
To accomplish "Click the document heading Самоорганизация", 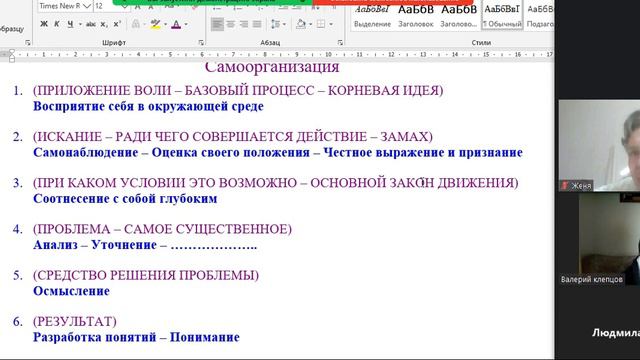I will point(272,67).
